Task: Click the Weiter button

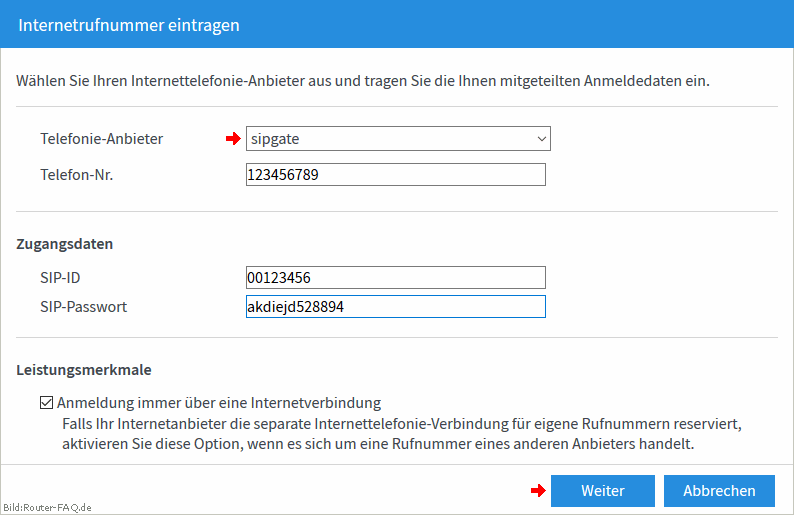Action: click(x=603, y=491)
